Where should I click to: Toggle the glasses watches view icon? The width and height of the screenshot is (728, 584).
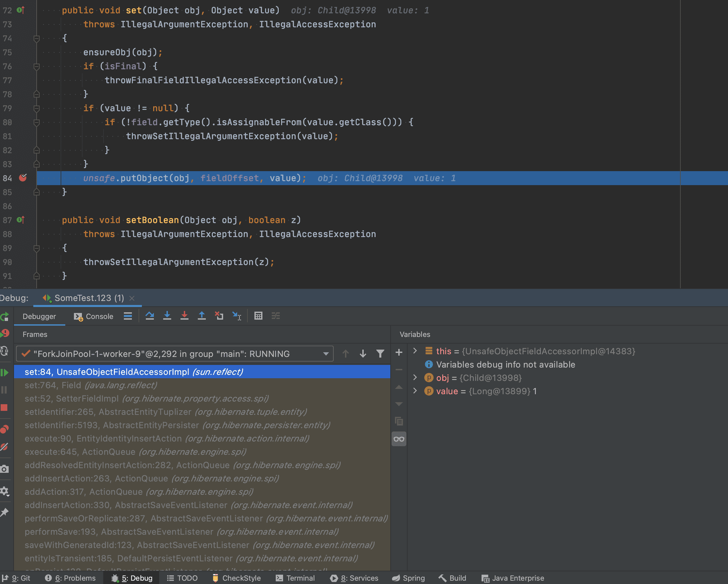(x=399, y=439)
